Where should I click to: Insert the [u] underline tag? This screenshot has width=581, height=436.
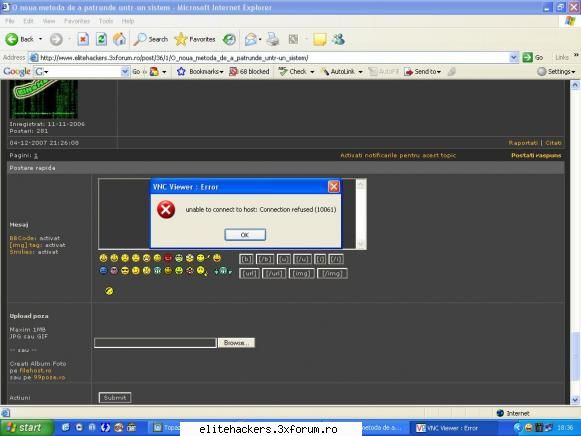[x=284, y=259]
